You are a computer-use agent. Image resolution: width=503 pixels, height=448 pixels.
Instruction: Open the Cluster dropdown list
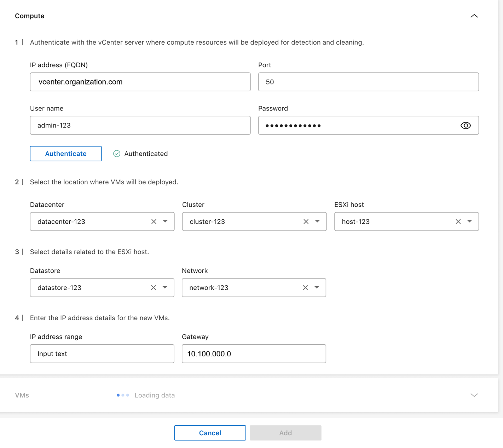click(317, 222)
